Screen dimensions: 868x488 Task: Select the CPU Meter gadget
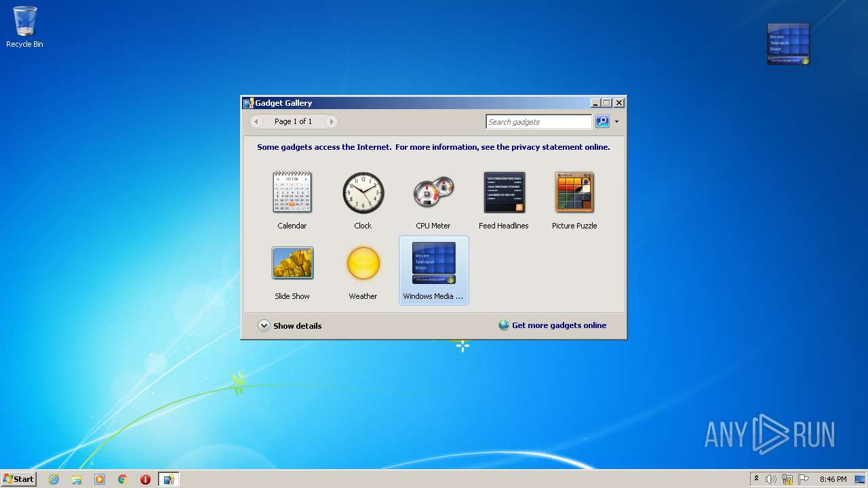433,200
